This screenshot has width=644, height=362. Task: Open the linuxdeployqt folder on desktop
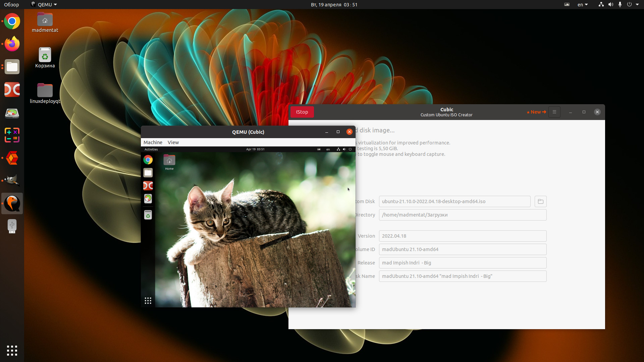point(45,94)
